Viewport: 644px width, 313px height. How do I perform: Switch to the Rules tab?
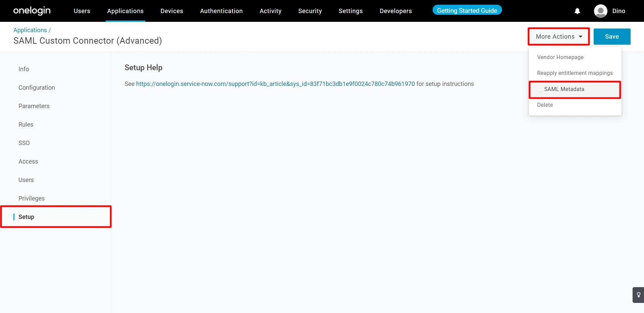click(x=26, y=125)
